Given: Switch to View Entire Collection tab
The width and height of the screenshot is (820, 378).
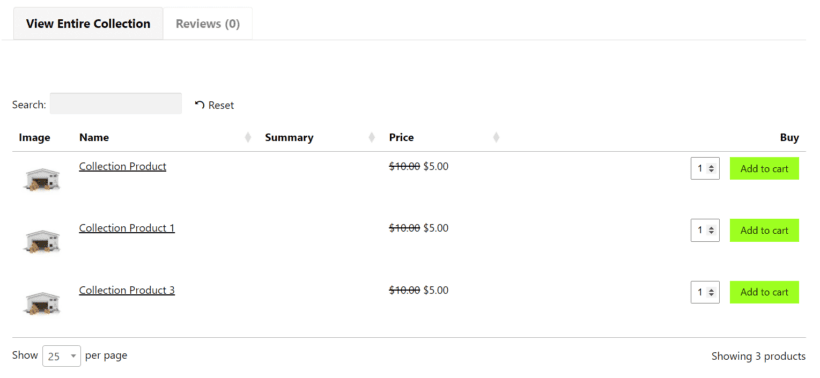Looking at the screenshot, I should pos(88,24).
